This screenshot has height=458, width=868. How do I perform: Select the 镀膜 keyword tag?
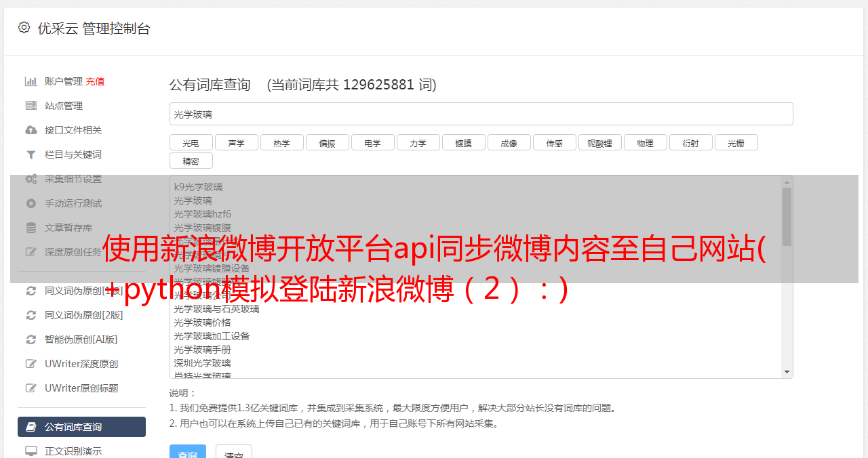464,142
